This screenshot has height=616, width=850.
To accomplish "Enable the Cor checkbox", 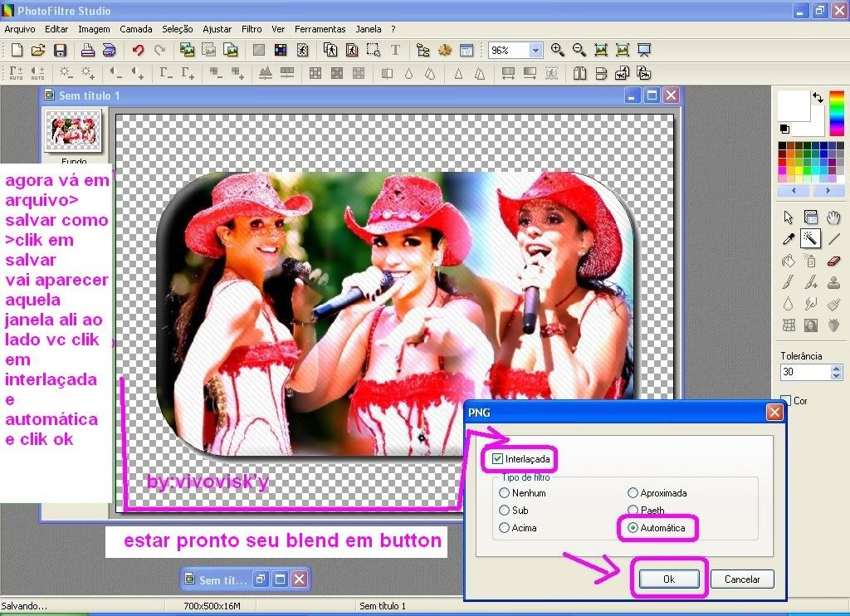I will tap(786, 401).
